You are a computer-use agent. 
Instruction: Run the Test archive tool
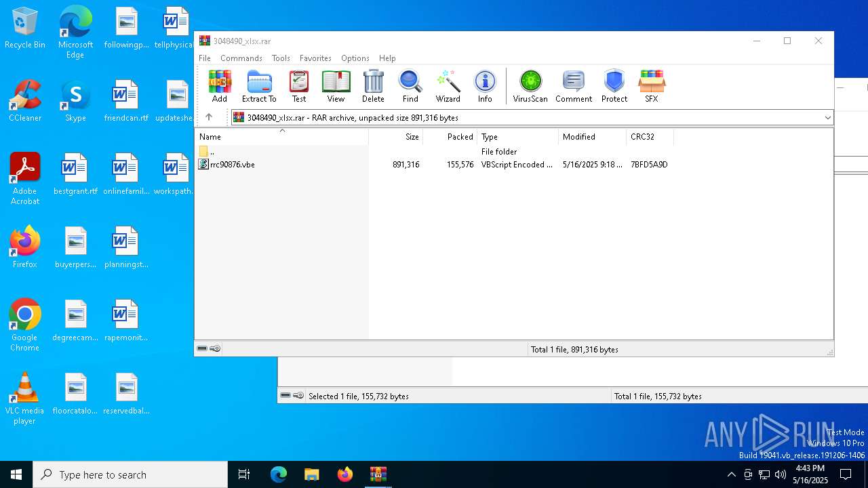click(299, 86)
